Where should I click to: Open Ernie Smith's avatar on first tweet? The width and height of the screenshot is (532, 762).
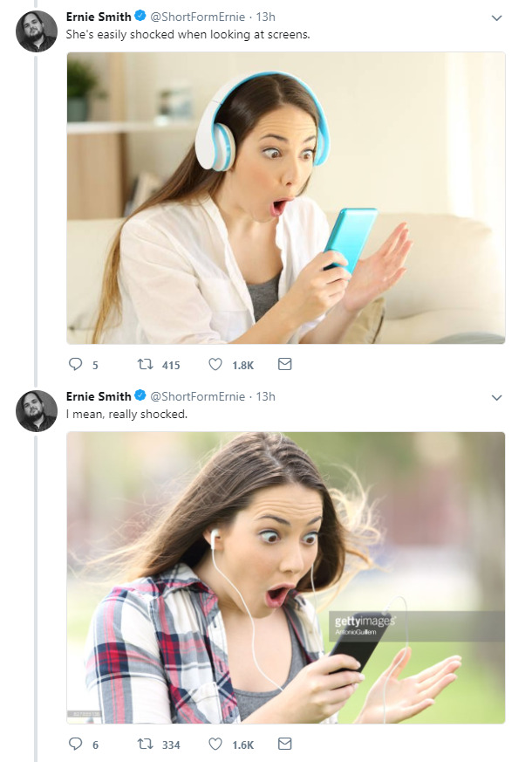[x=37, y=32]
